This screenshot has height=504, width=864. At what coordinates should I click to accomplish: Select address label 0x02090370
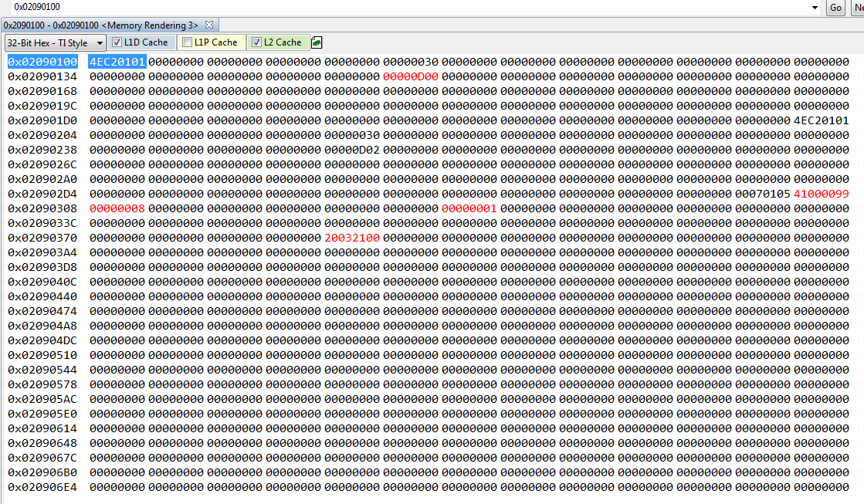click(x=42, y=238)
